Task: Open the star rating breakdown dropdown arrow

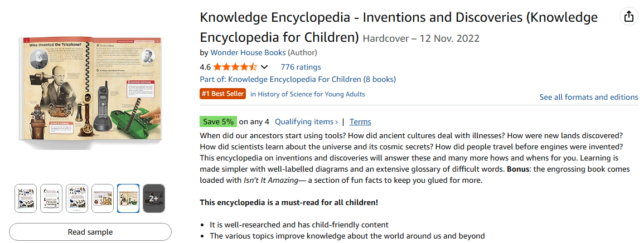Action: [265, 67]
